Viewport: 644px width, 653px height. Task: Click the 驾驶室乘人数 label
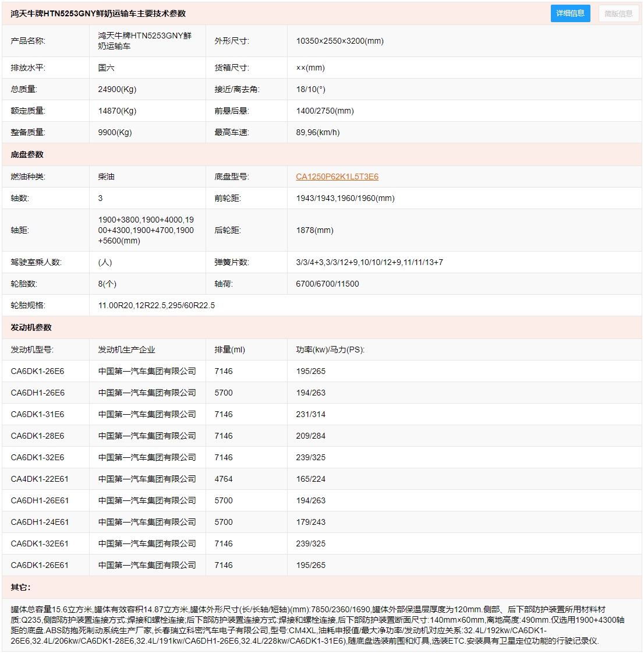(x=36, y=262)
